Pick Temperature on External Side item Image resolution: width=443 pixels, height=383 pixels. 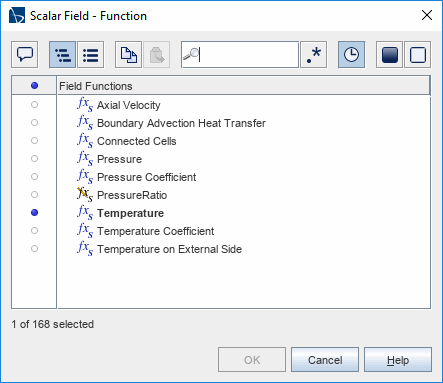point(169,249)
